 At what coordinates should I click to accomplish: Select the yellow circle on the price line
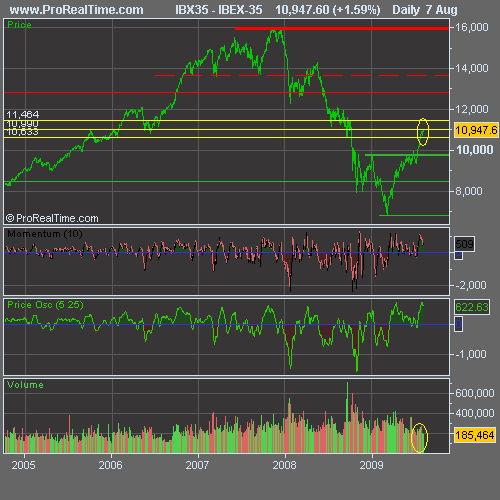pos(423,132)
